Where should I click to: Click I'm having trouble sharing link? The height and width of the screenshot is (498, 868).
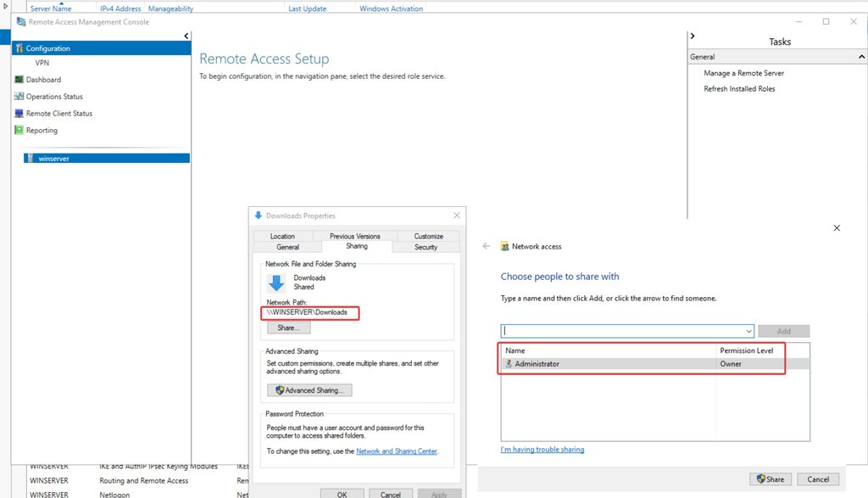pos(542,450)
